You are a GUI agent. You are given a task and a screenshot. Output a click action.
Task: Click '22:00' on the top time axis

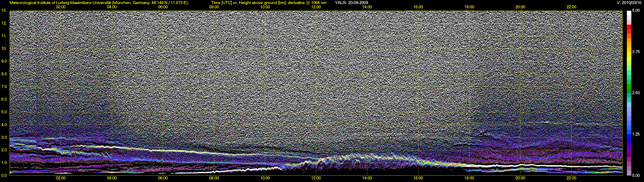point(571,7)
